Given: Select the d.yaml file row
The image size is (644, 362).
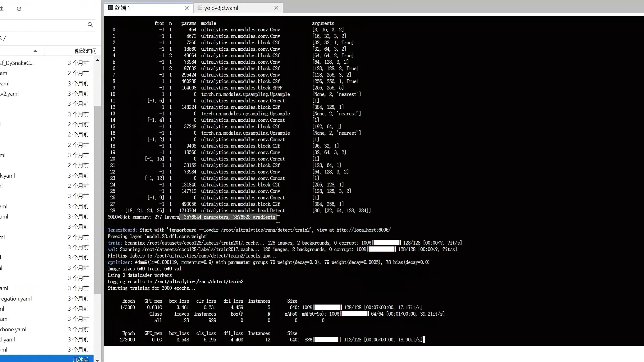Looking at the screenshot, I should point(47,340).
